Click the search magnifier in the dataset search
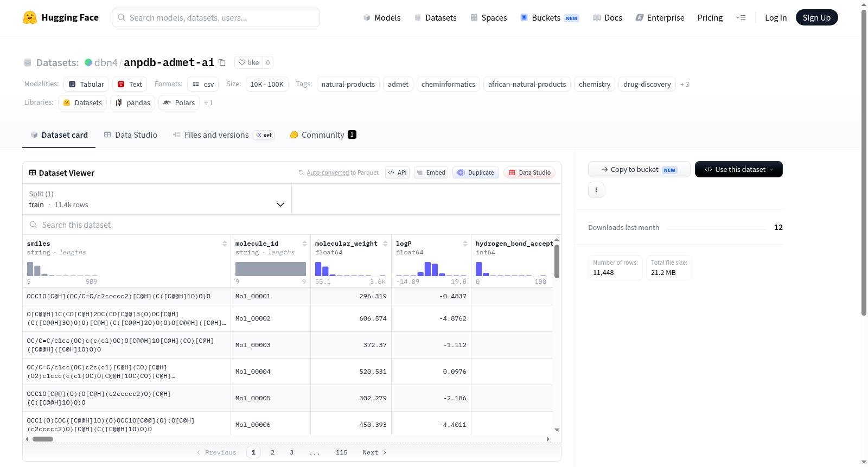This screenshot has height=467, width=868. [x=34, y=225]
